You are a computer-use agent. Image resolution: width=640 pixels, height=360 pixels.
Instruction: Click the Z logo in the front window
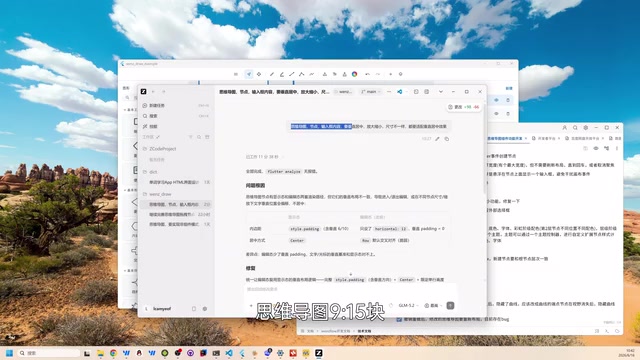pos(144,91)
